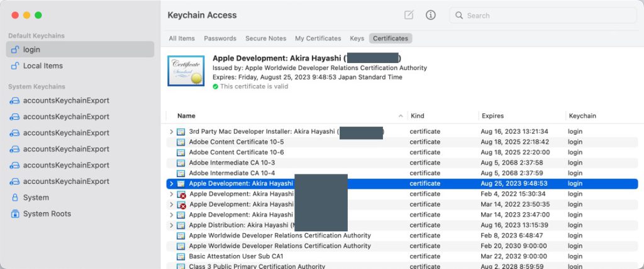The image size is (644, 269).
Task: Click the lock icon beside System keychain
Action: (15, 197)
